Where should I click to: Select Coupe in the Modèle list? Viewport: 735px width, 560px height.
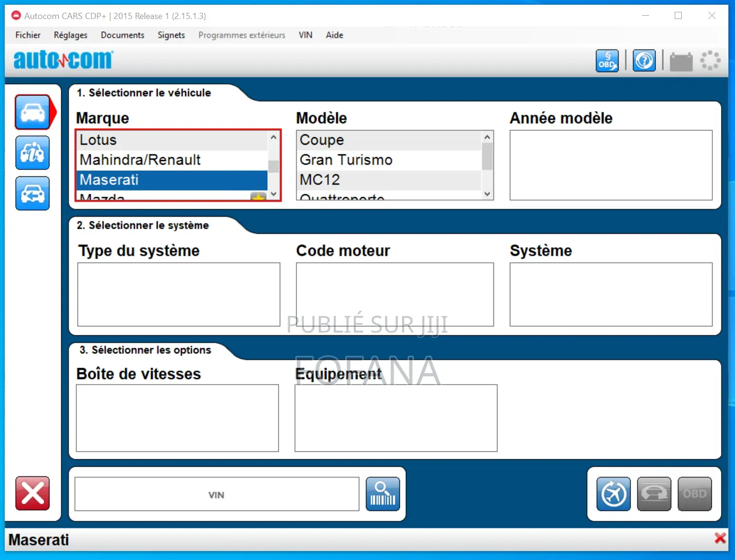pos(389,140)
